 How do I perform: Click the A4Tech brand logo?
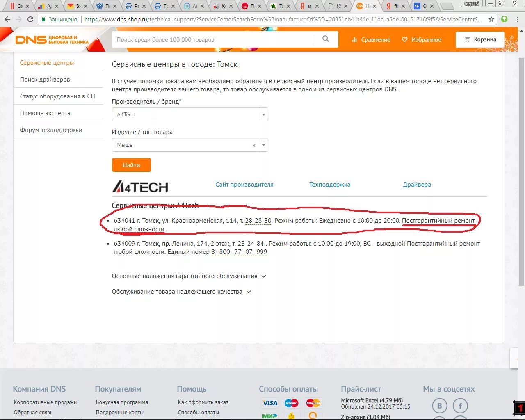pyautogui.click(x=140, y=187)
